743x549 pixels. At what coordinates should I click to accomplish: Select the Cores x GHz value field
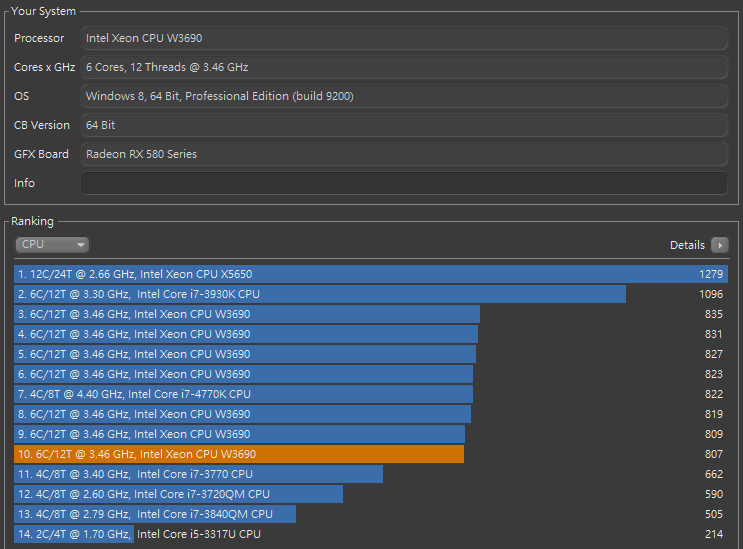[x=404, y=67]
